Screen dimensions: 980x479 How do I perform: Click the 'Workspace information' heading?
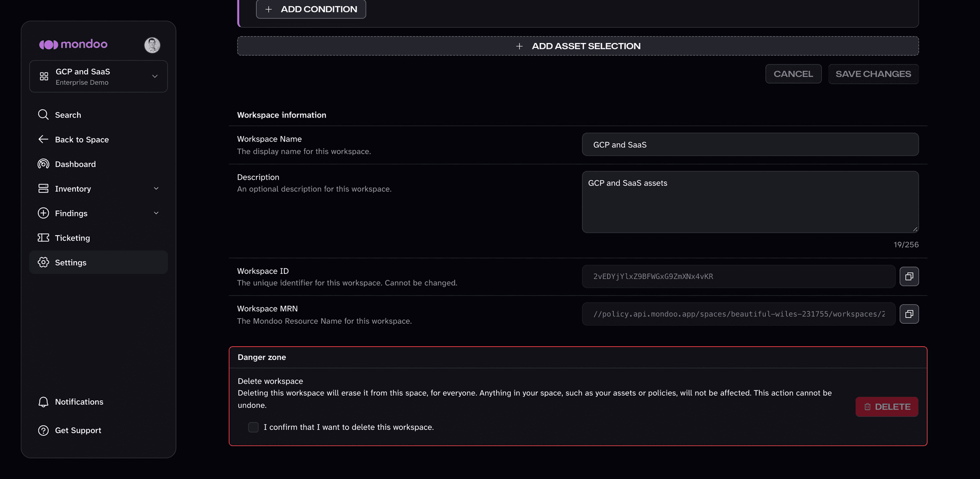281,115
